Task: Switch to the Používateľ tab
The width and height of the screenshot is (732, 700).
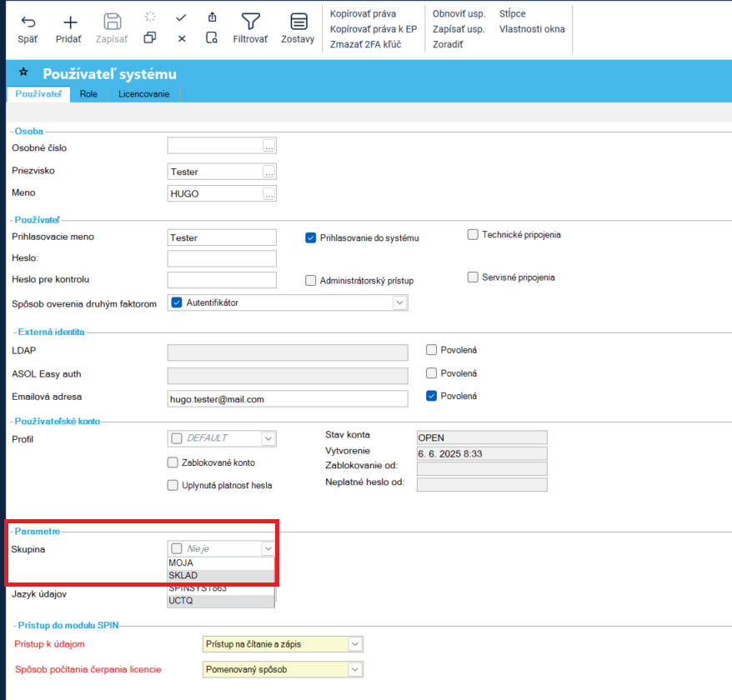Action: 38,94
